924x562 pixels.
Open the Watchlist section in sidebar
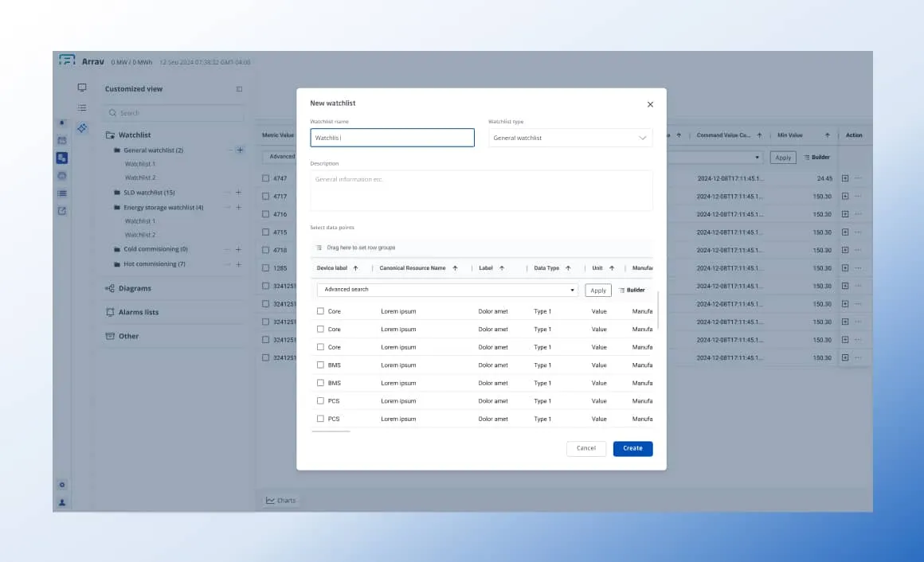(128, 135)
